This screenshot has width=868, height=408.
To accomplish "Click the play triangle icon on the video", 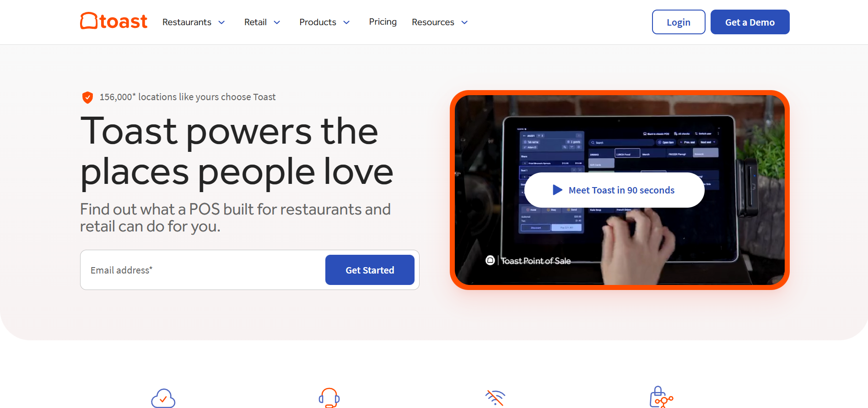I will [x=557, y=190].
